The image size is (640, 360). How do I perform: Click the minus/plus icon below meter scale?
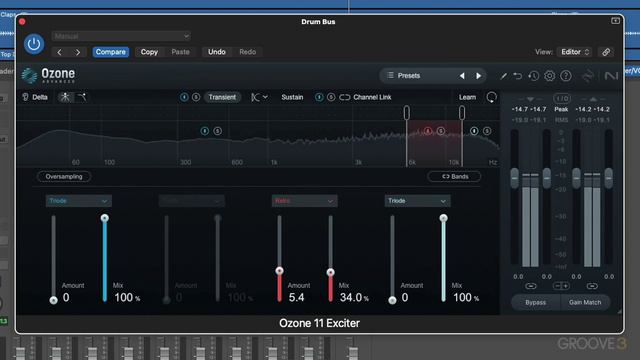tap(561, 286)
